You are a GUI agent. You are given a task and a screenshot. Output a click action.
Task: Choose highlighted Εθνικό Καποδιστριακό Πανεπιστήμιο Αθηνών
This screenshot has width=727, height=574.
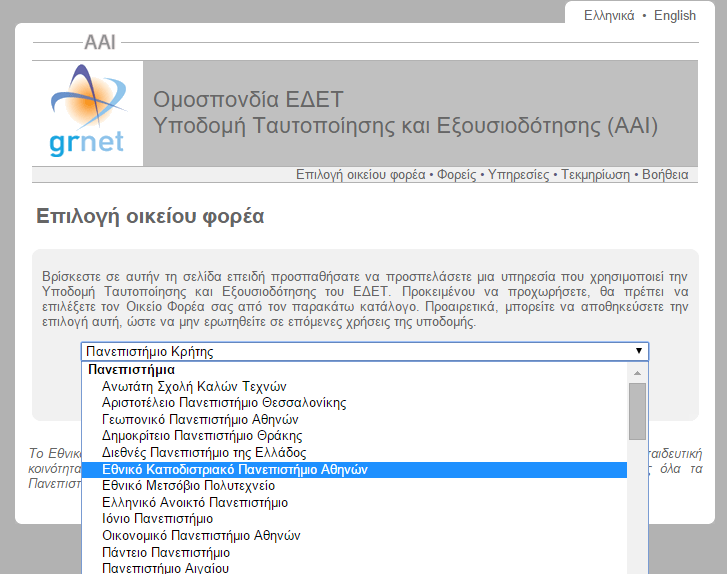click(354, 470)
